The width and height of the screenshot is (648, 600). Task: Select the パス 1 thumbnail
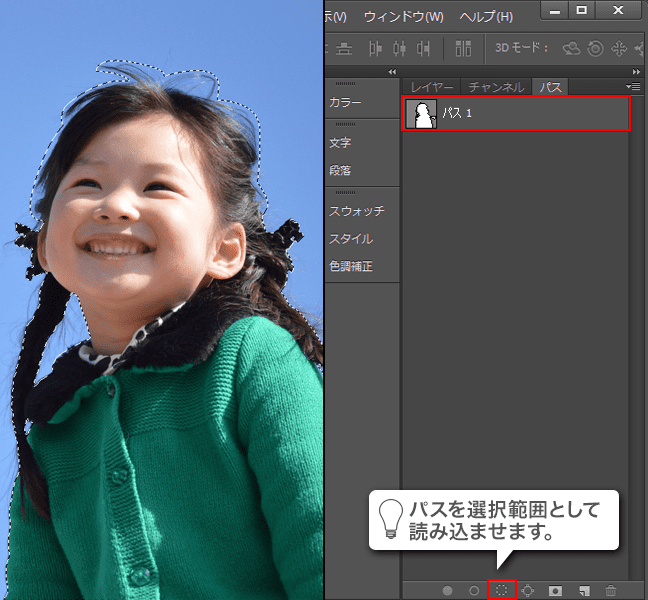421,114
